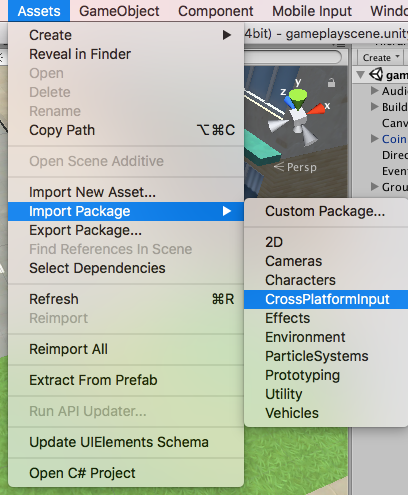Expand the Coin hierarchy item

click(375, 139)
